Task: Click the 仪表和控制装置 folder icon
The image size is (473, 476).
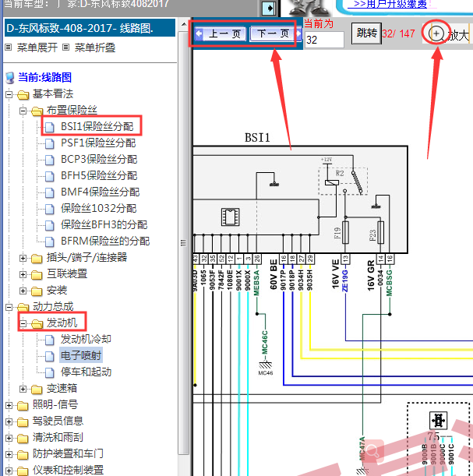Action: pyautogui.click(x=23, y=471)
